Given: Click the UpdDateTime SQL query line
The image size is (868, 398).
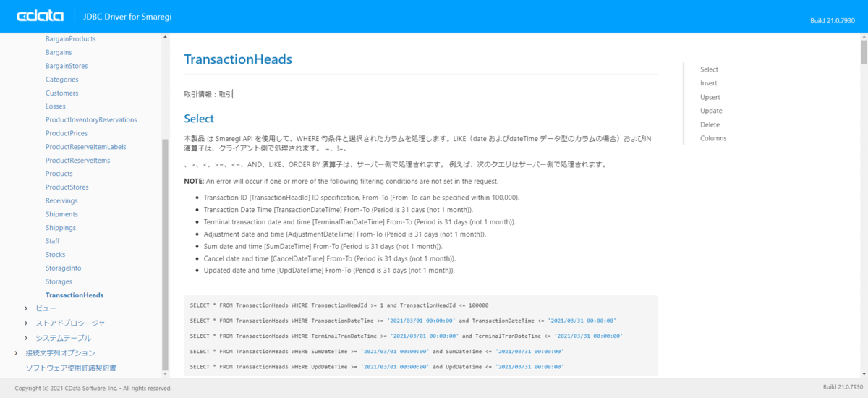Looking at the screenshot, I should point(377,367).
